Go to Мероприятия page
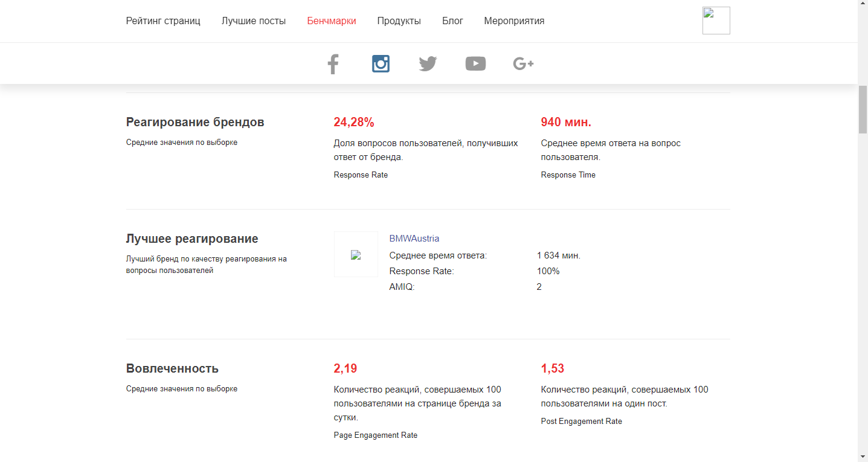Image resolution: width=868 pixels, height=462 pixels. coord(514,21)
